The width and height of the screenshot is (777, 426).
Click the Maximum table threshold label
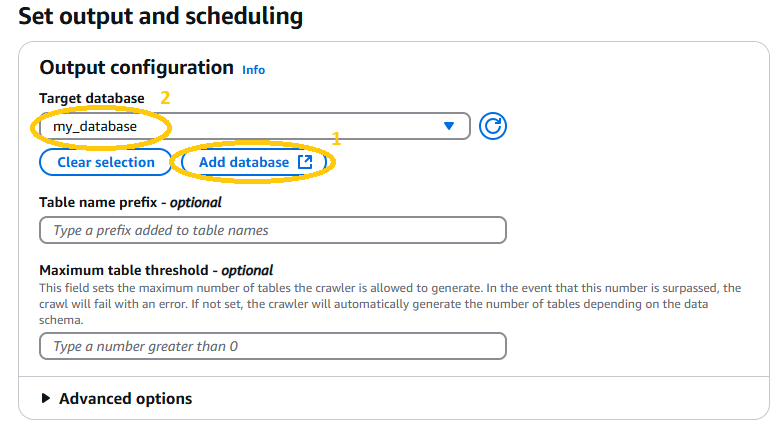click(156, 270)
